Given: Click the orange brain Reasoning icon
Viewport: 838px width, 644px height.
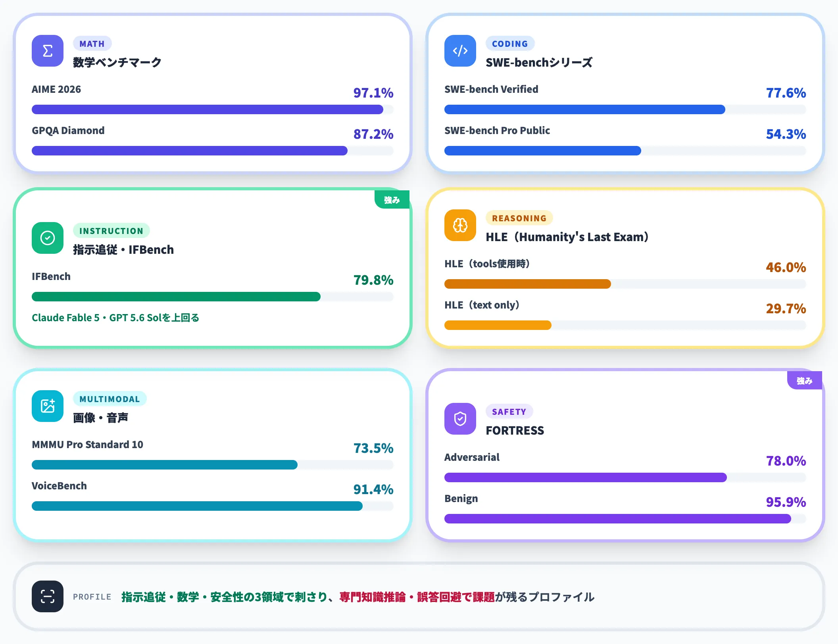Looking at the screenshot, I should click(460, 225).
